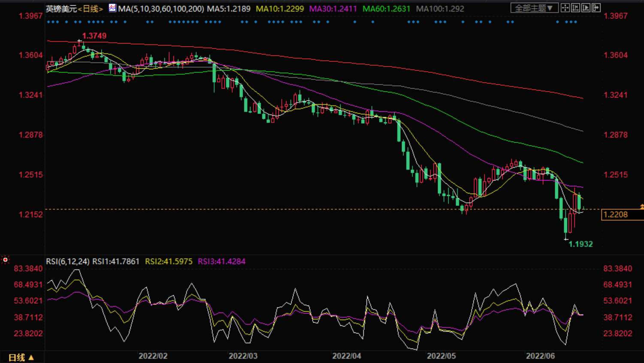Click 68.4931 on the right RSI axis
This screenshot has height=363, width=644.
(618, 285)
